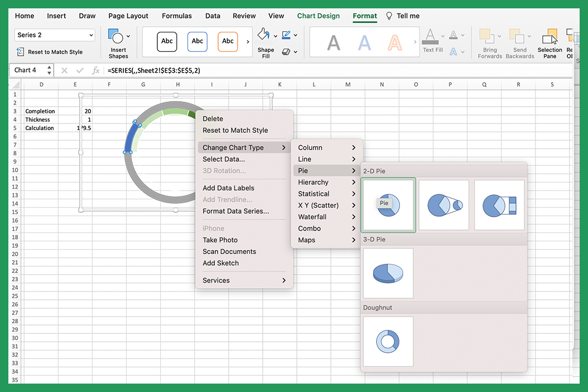Viewport: 588px width, 392px height.
Task: Choose Select Data... from the context menu
Action: coord(244,159)
